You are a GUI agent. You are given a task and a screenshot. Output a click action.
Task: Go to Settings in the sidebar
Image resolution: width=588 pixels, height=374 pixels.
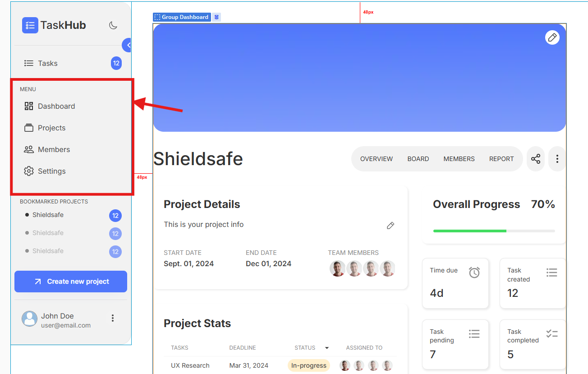(51, 171)
